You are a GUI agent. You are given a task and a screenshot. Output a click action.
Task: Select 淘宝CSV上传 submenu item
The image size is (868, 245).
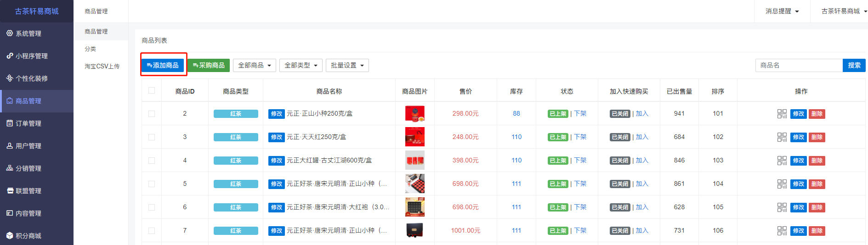coord(101,66)
